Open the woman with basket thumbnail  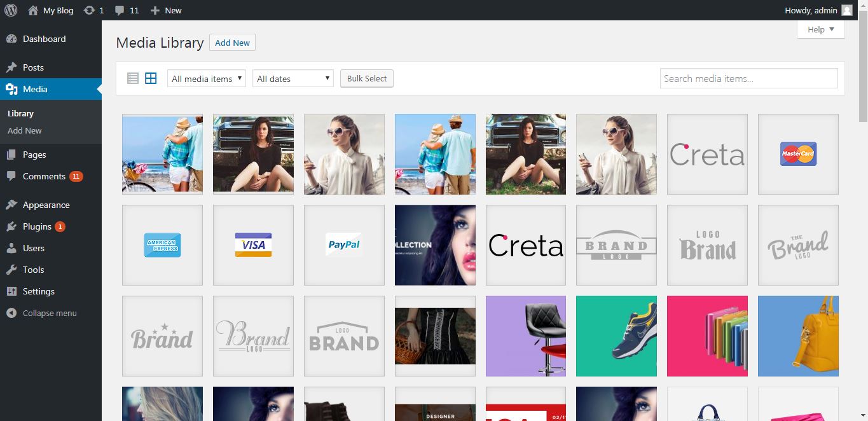click(435, 336)
